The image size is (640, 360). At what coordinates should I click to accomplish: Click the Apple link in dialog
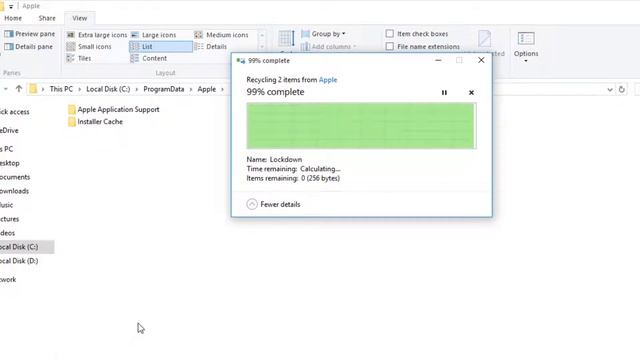pyautogui.click(x=328, y=80)
